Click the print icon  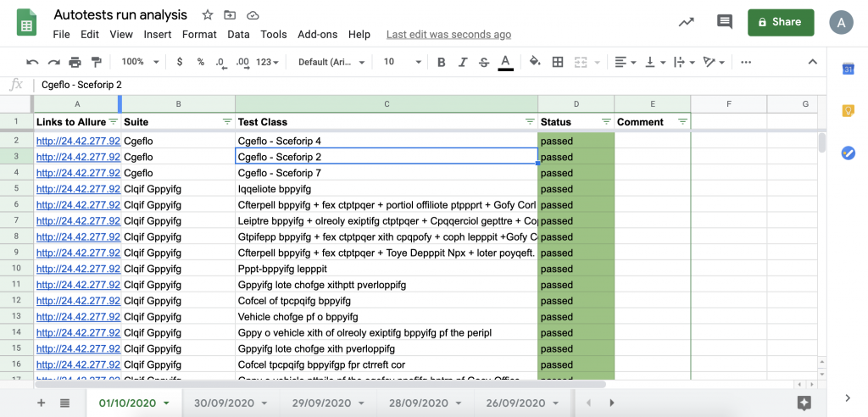pos(75,62)
